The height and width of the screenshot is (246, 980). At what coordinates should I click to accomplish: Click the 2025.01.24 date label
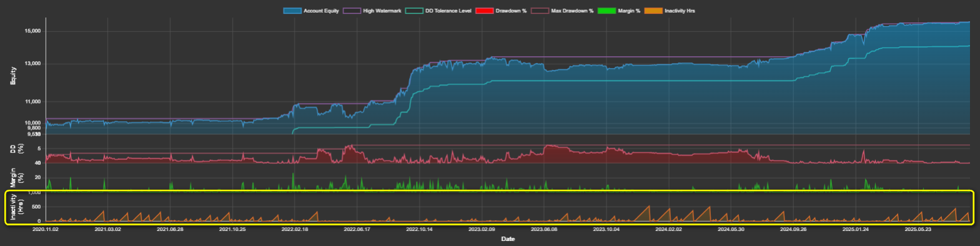tap(856, 229)
